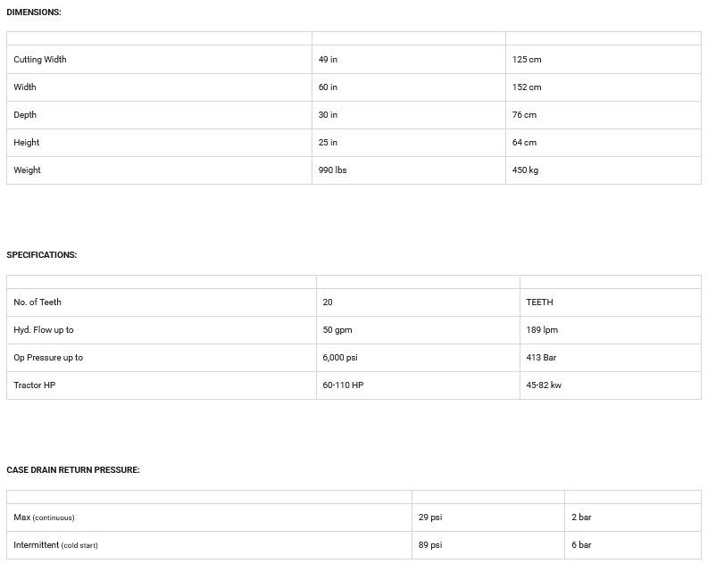Click the 49 in cutting width value

pyautogui.click(x=328, y=60)
